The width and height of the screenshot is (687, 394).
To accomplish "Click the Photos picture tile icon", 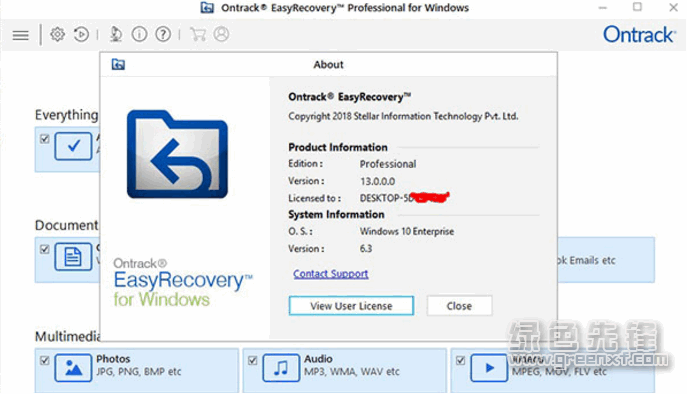I will [x=73, y=368].
